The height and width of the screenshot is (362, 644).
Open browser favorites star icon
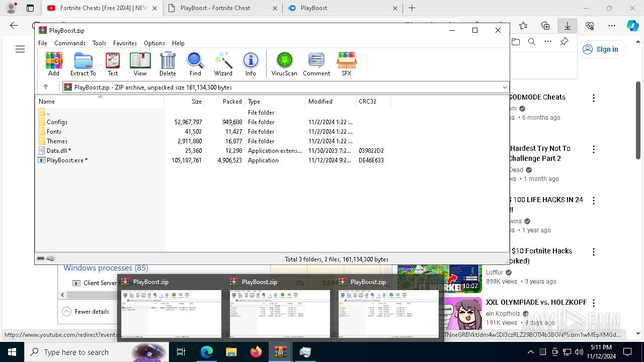[523, 26]
